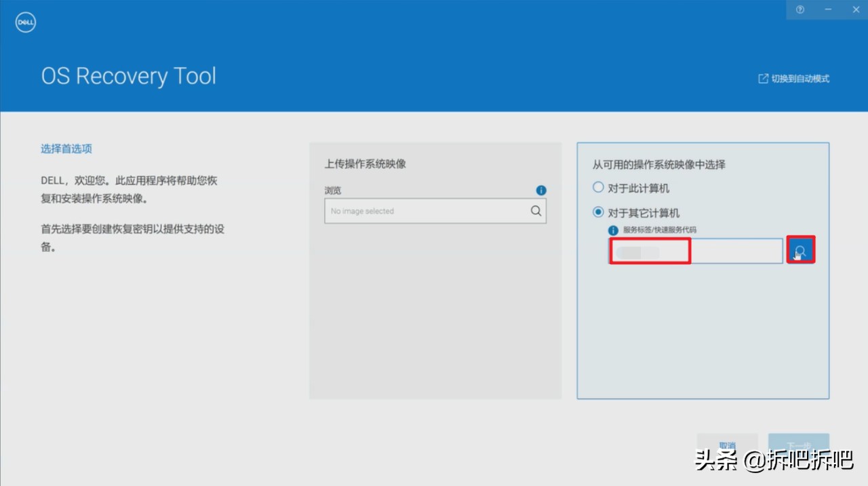
Task: Open help via the question mark icon
Action: (x=799, y=10)
